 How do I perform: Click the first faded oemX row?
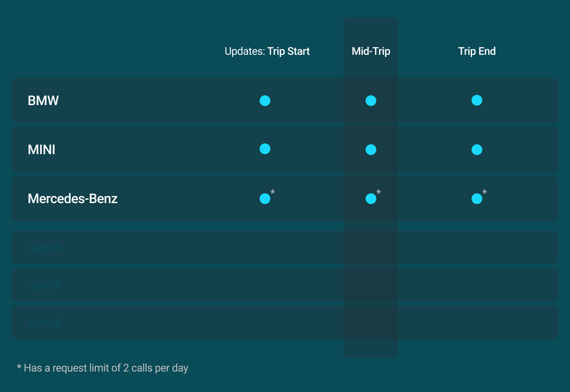click(44, 248)
